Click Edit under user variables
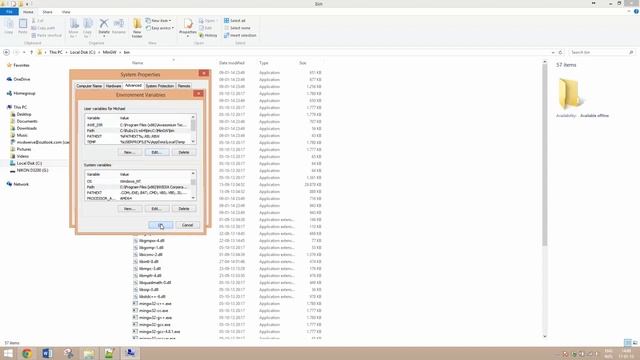This screenshot has height=360, width=640. coord(157,152)
